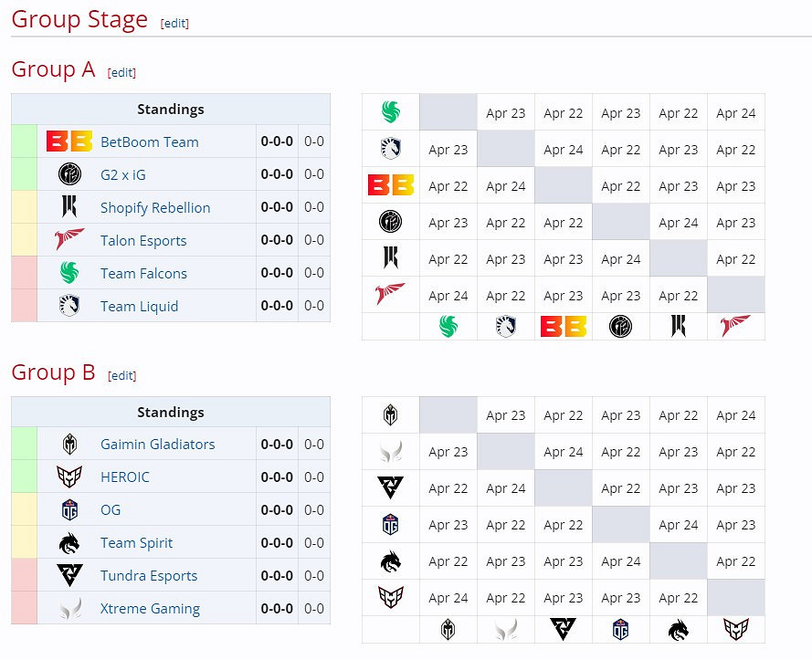Viewport: 812px width, 660px height.
Task: Click the Apr 24 cell for Falcons versus Talon
Action: tap(736, 112)
